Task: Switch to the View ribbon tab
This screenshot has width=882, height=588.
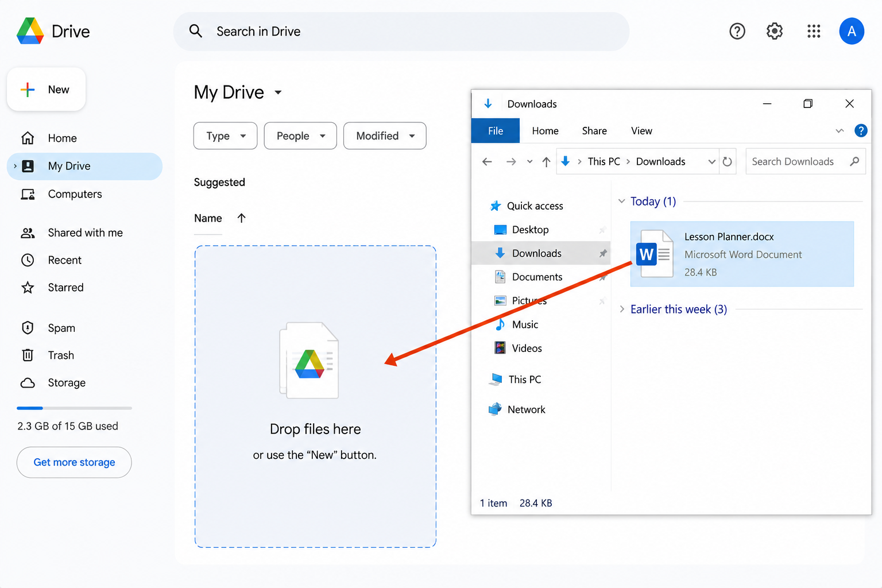Action: [641, 131]
